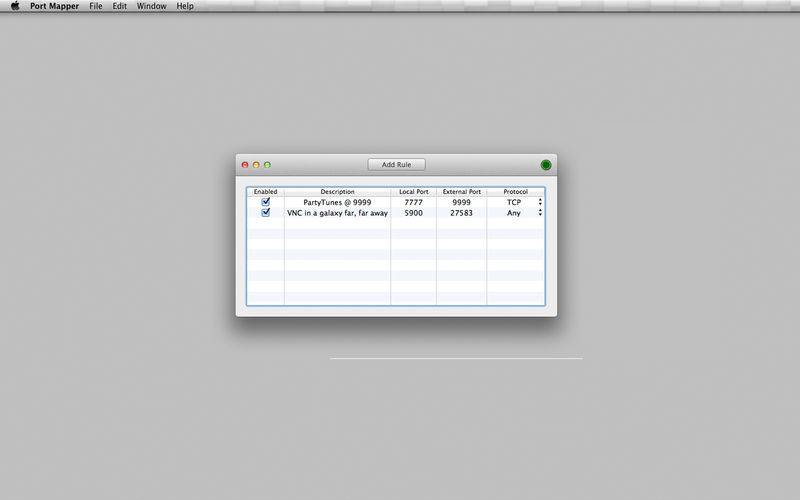Open the Apple menu

pos(15,6)
